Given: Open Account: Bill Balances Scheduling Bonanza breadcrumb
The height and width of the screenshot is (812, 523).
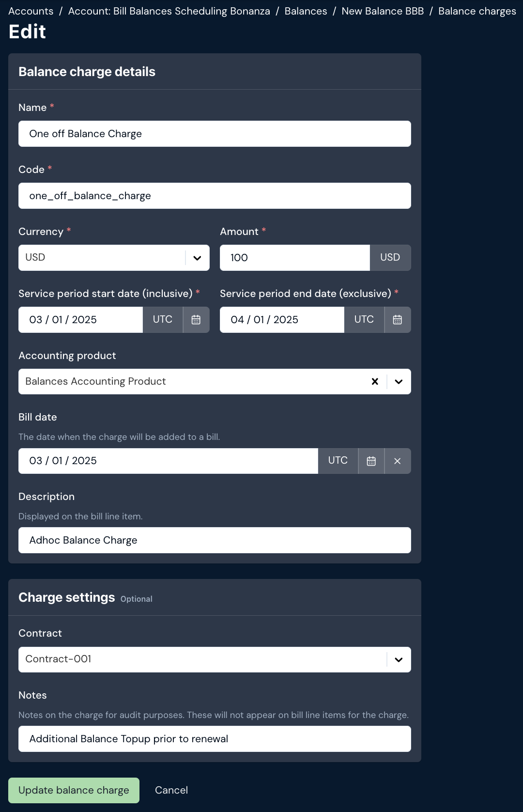Looking at the screenshot, I should [x=169, y=11].
